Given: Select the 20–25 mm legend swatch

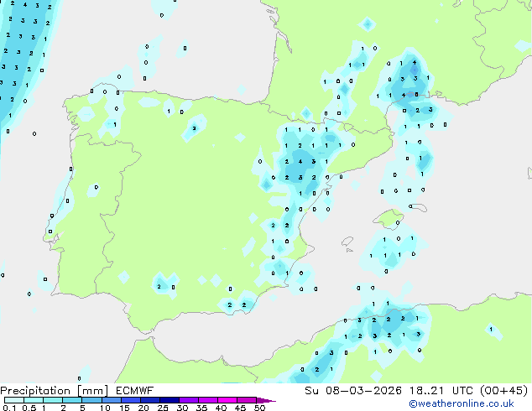Looking at the screenshot, I should [x=150, y=400].
